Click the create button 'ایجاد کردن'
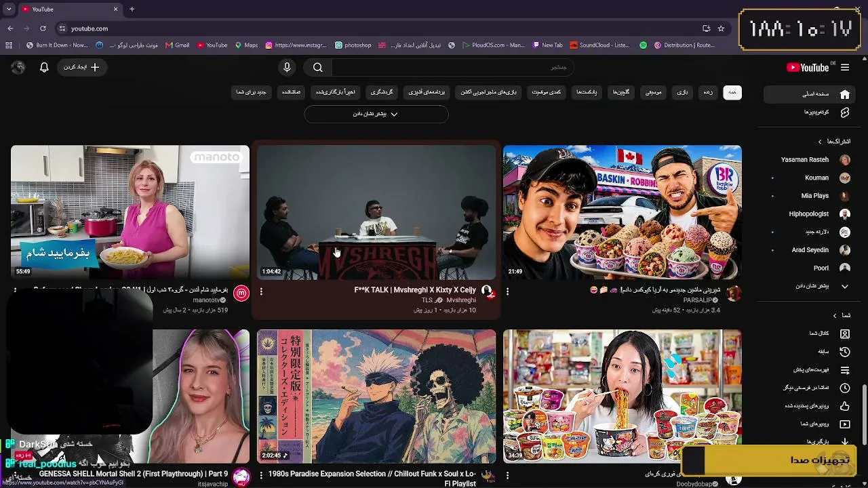Screen dimensions: 868x488 [x=81, y=67]
